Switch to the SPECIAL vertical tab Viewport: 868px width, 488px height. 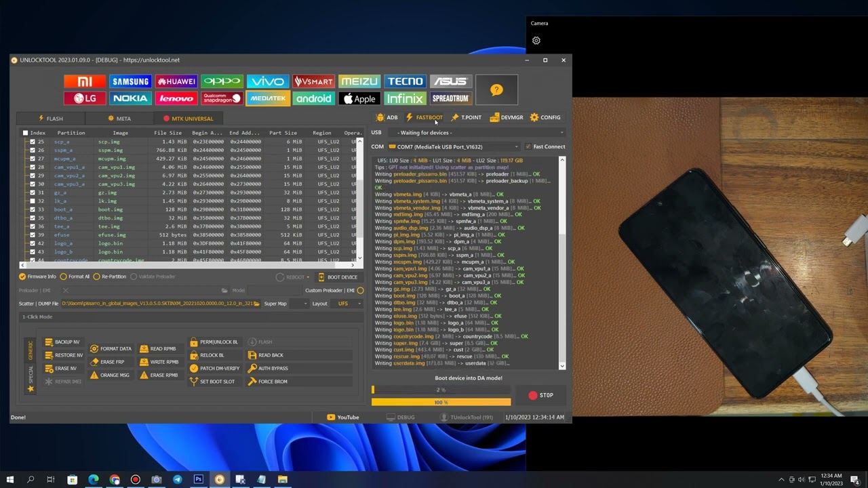[x=30, y=378]
